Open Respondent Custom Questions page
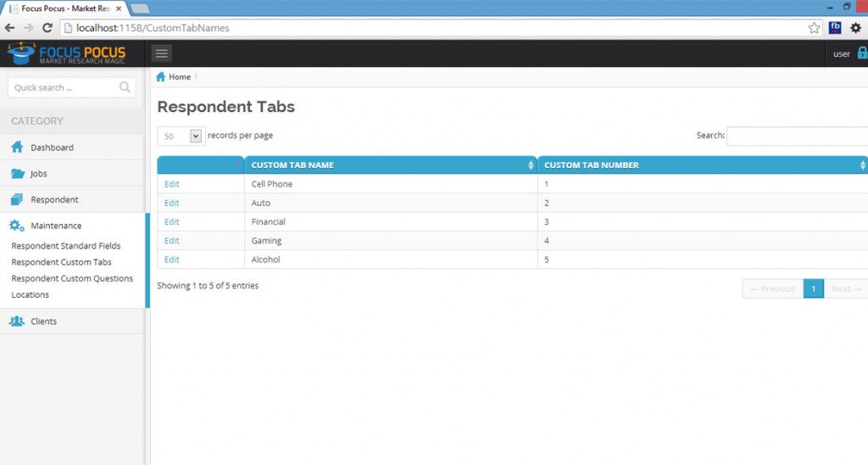Screen dimensions: 868x465 coord(72,278)
